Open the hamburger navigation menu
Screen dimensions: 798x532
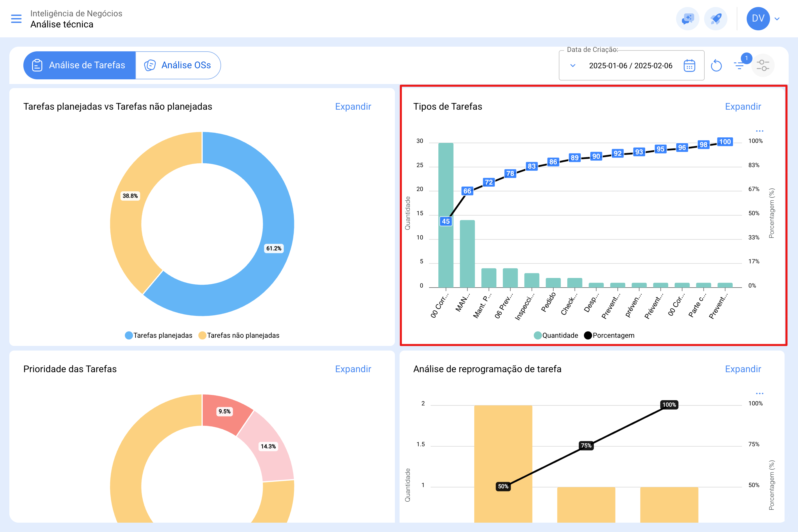point(16,19)
